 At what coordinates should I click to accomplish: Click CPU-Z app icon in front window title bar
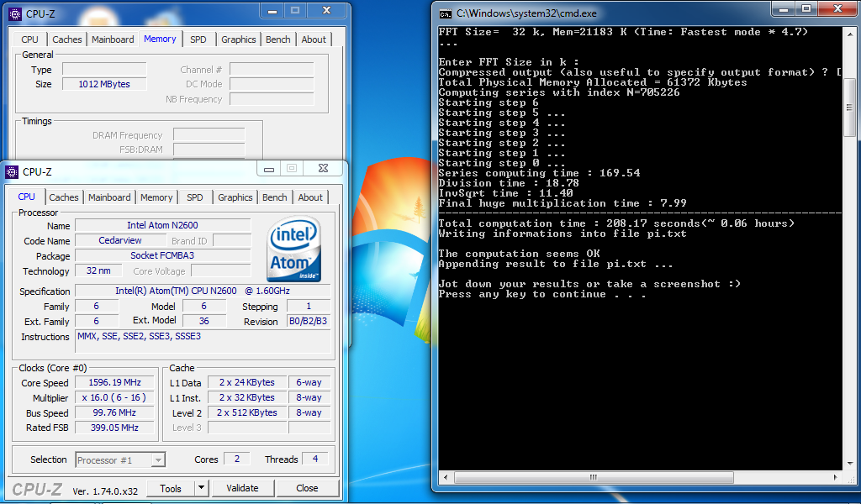(x=12, y=172)
